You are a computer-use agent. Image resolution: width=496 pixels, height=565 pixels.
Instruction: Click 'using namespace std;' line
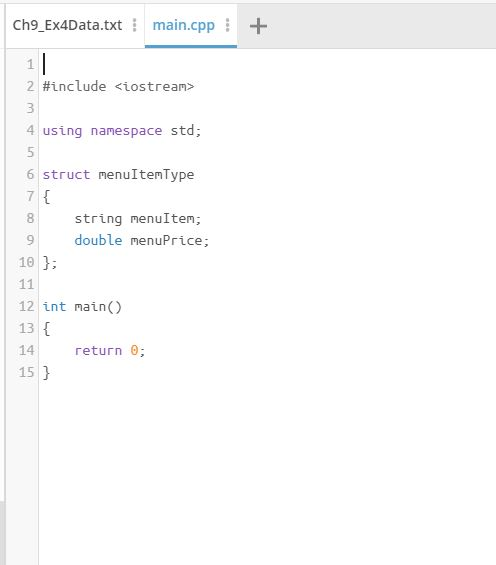point(122,130)
